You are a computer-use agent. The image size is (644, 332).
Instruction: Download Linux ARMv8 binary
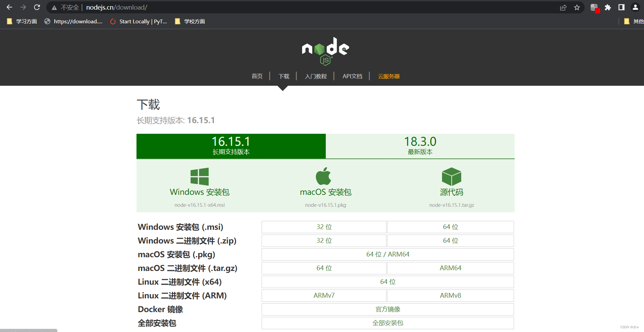[x=451, y=296]
